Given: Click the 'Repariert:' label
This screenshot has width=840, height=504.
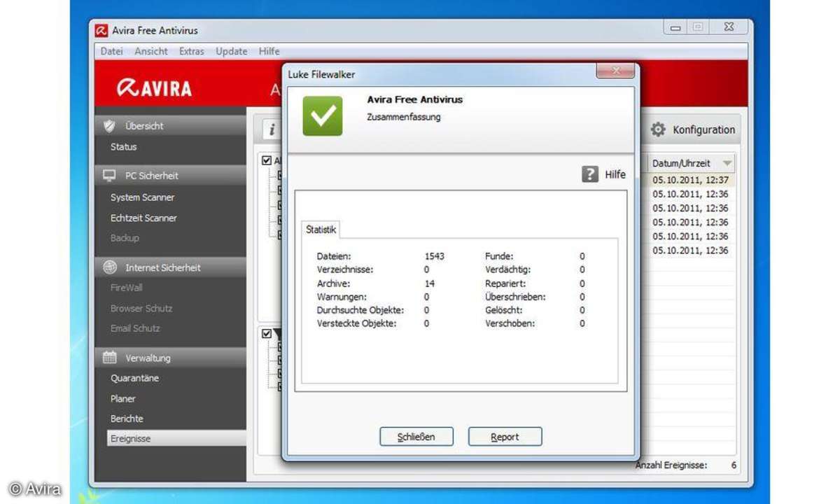Looking at the screenshot, I should [505, 283].
